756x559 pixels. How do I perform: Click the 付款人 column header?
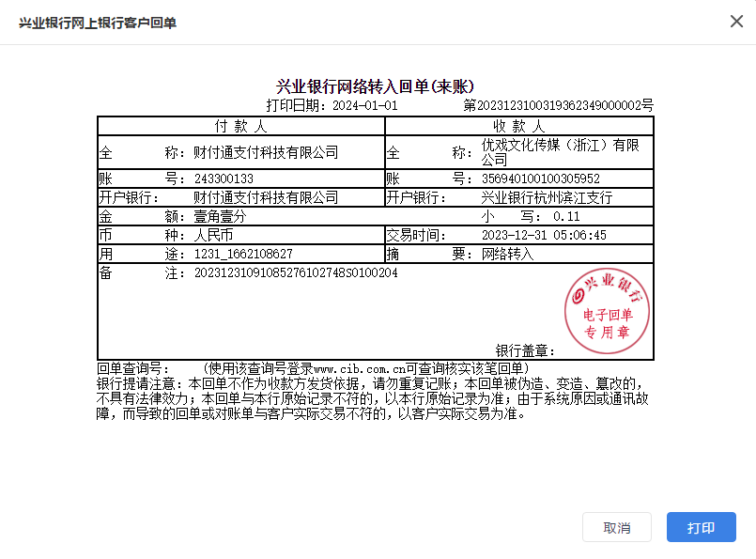[241, 127]
